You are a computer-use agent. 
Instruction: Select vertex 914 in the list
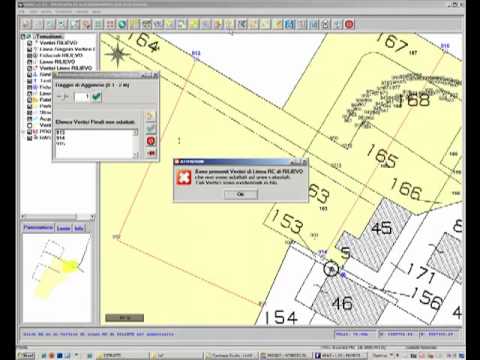coord(61,138)
